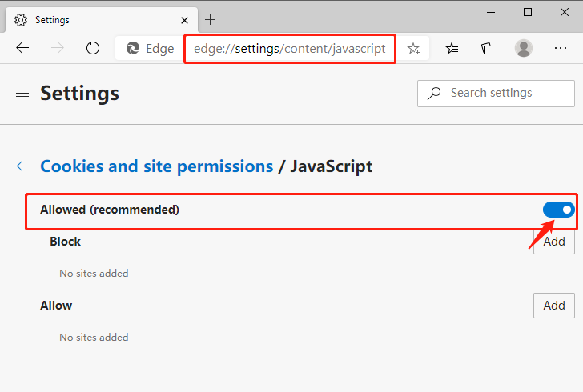Refresh the Settings page
The height and width of the screenshot is (392, 583).
click(x=93, y=48)
